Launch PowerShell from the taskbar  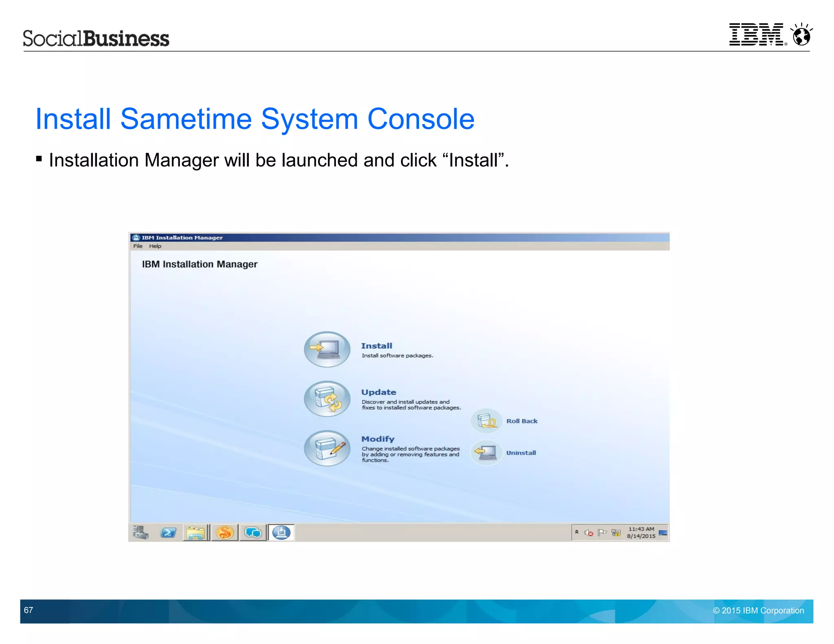click(x=168, y=532)
